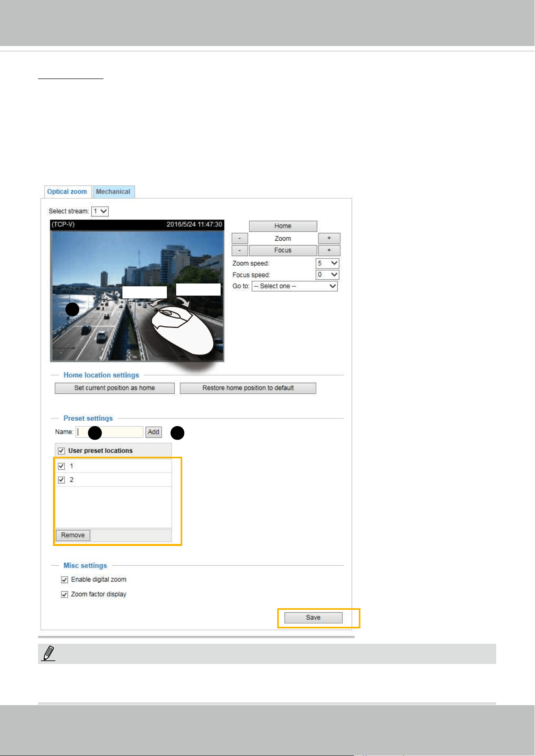This screenshot has width=535, height=756.
Task: Toggle Enable digital zoom checkbox
Action: (x=64, y=580)
